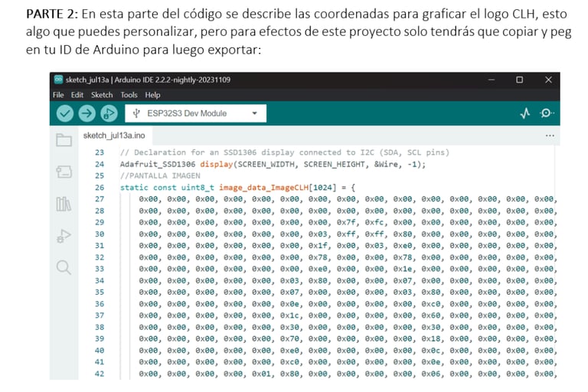Click the 'static const uint8_t' keywords

point(167,187)
